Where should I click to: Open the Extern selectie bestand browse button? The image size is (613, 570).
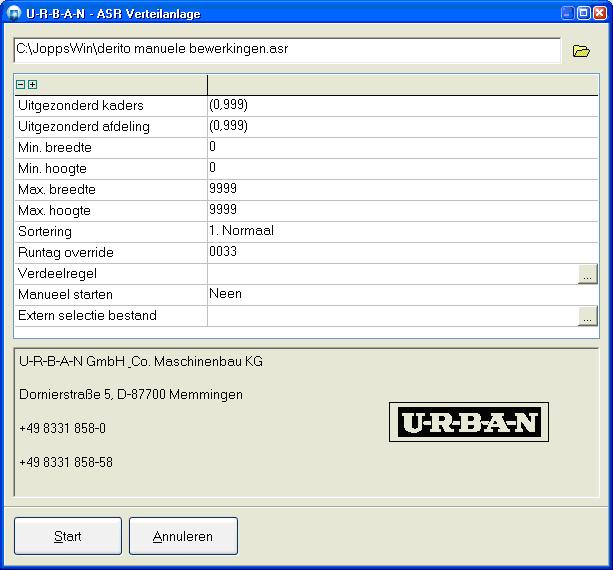(x=587, y=315)
